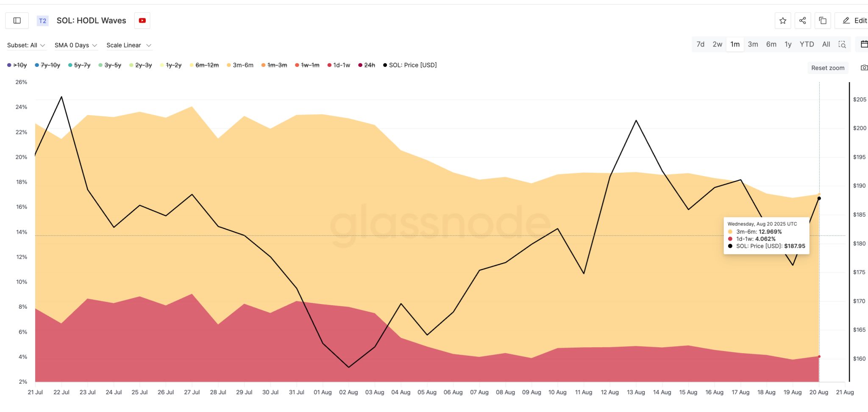Open the Subset: All dropdown

(x=26, y=45)
